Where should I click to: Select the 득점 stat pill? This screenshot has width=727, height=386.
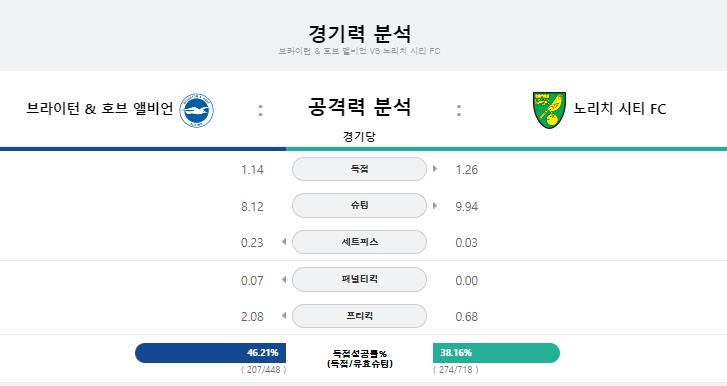(359, 169)
